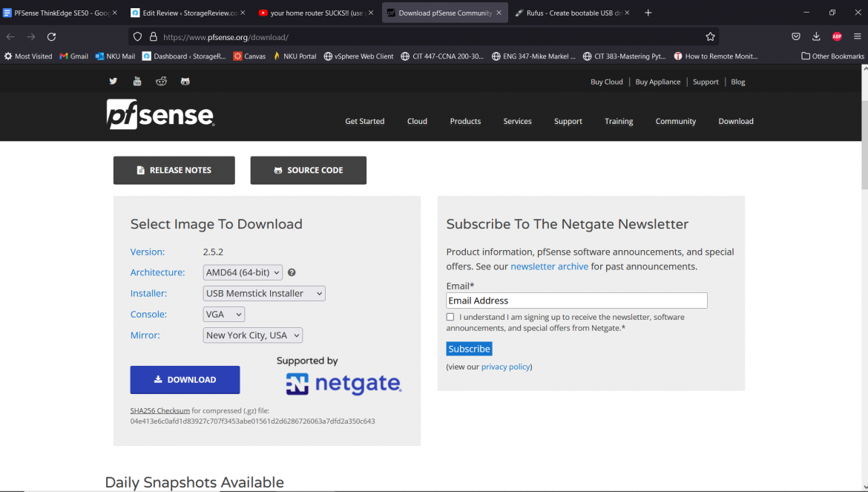Open pfSense Twitter page icon

pos(113,82)
